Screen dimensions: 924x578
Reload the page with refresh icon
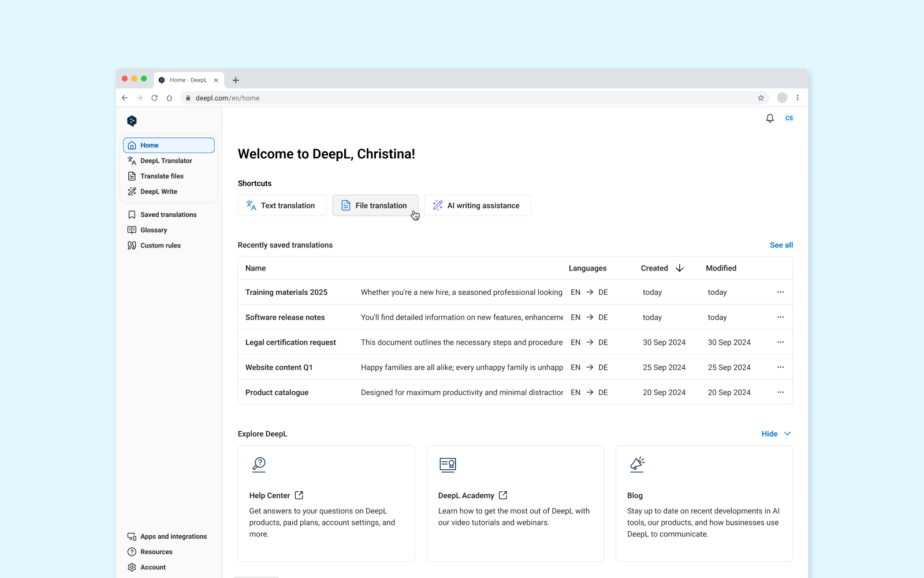[x=154, y=98]
